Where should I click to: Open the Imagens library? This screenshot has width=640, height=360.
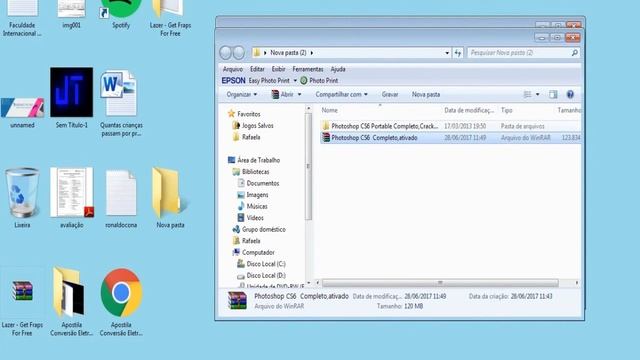(253, 195)
